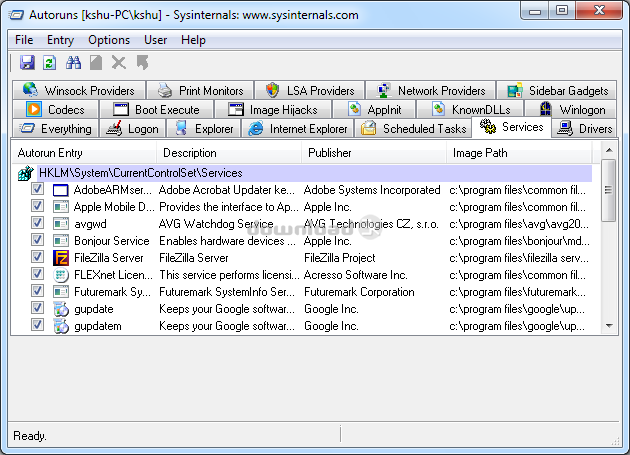Click the Futuremark SystemInfo entry icon
630x455 pixels.
pyautogui.click(x=61, y=292)
